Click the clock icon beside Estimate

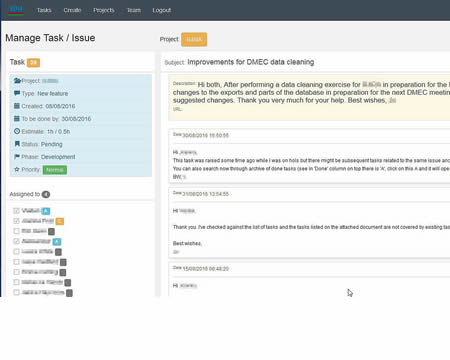pos(17,131)
